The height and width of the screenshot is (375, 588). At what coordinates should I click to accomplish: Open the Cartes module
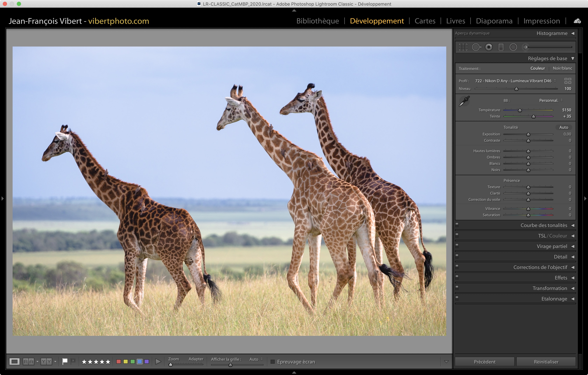point(425,21)
